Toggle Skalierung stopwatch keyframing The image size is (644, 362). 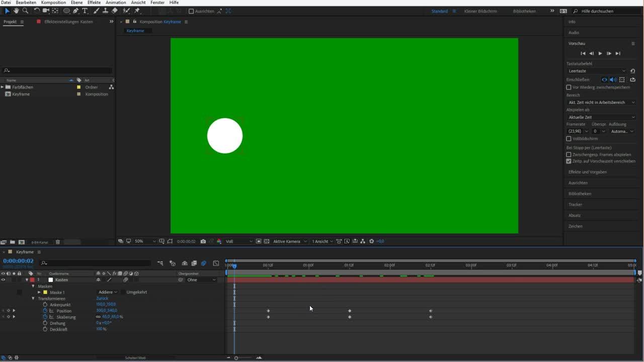point(45,317)
